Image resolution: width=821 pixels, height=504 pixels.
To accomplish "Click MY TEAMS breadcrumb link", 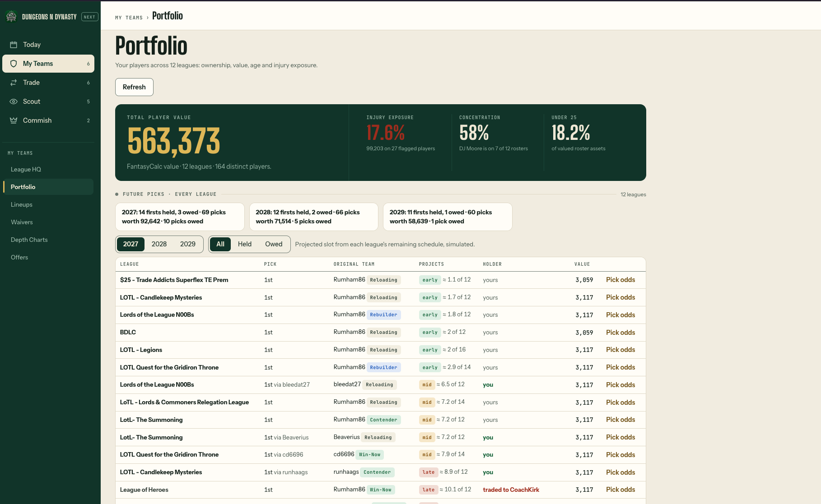I will 129,18.
